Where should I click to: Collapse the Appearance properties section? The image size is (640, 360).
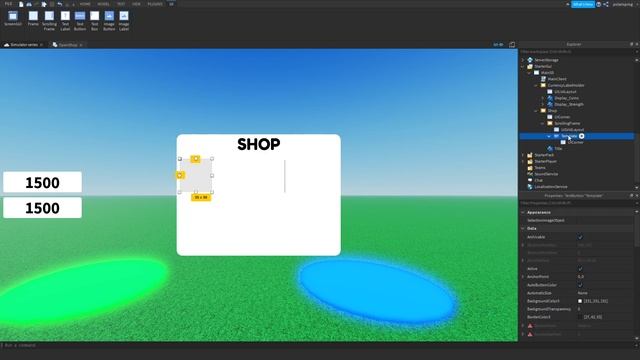click(523, 212)
